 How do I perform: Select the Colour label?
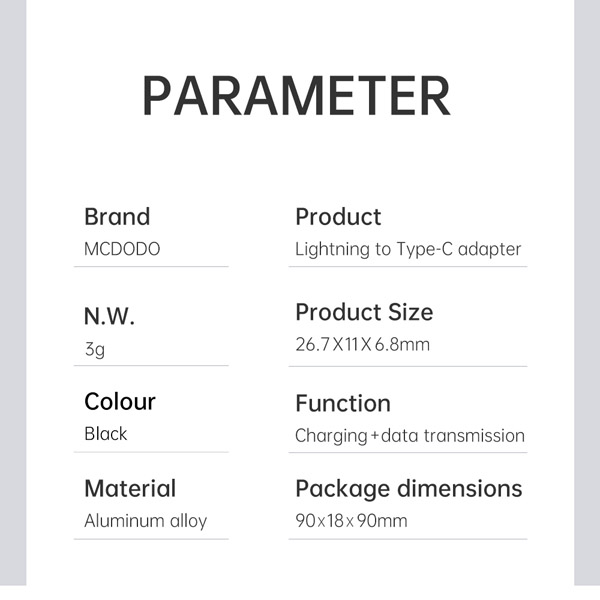pos(120,402)
